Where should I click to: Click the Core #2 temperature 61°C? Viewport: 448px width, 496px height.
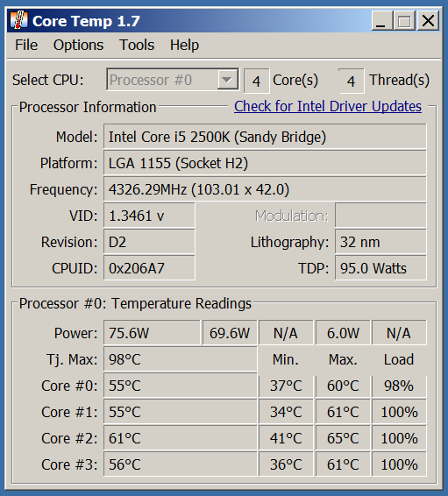(x=181, y=438)
